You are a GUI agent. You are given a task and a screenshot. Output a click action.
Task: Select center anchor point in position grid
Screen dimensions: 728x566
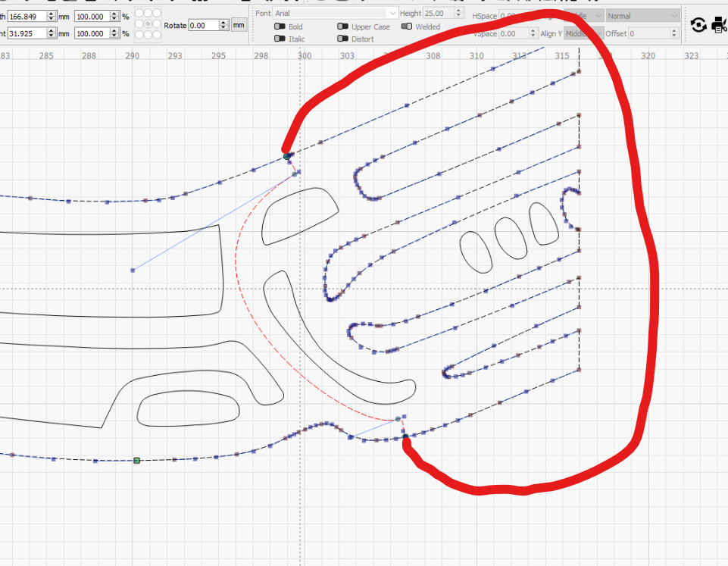point(148,23)
